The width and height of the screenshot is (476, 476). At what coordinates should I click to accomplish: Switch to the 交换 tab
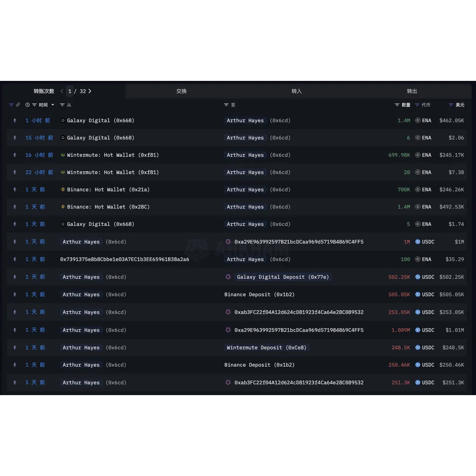click(x=182, y=91)
